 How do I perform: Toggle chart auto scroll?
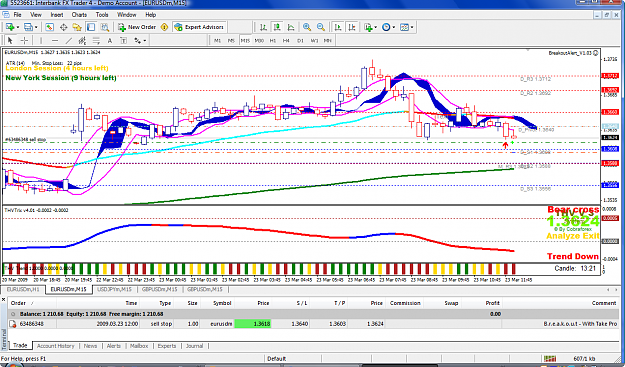click(x=338, y=27)
